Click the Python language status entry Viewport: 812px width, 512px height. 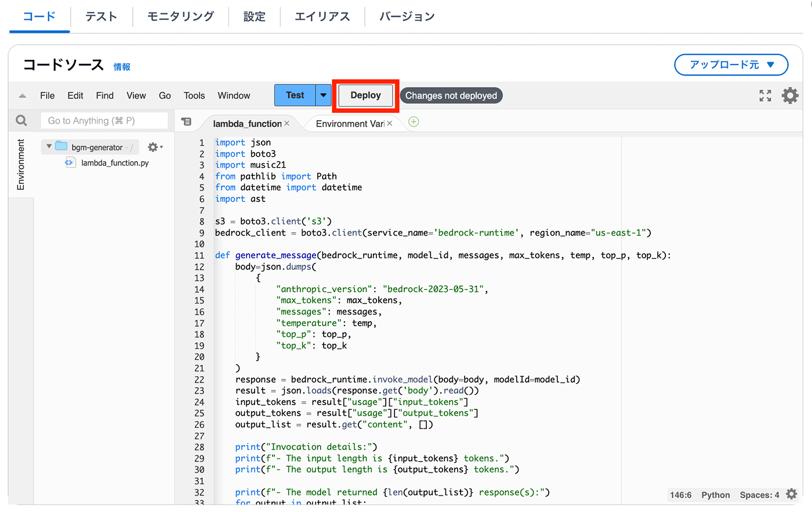pyautogui.click(x=716, y=495)
